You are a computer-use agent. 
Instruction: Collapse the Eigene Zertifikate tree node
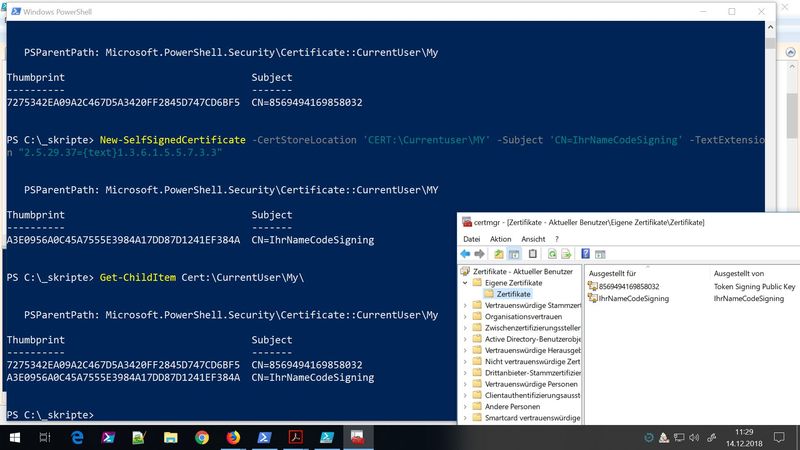pyautogui.click(x=464, y=283)
